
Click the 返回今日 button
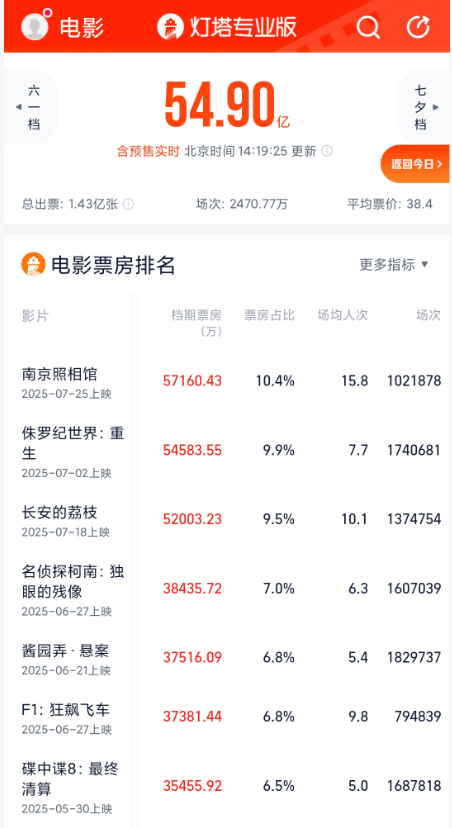point(415,164)
